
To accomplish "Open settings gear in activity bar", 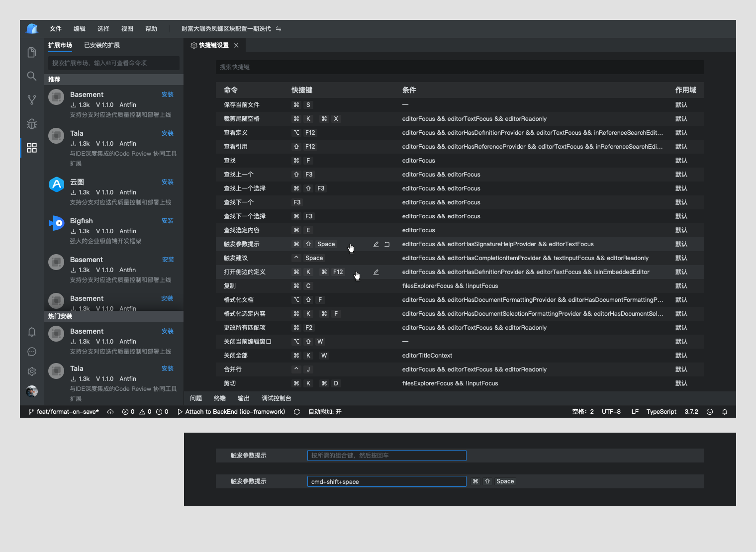I will tap(32, 371).
